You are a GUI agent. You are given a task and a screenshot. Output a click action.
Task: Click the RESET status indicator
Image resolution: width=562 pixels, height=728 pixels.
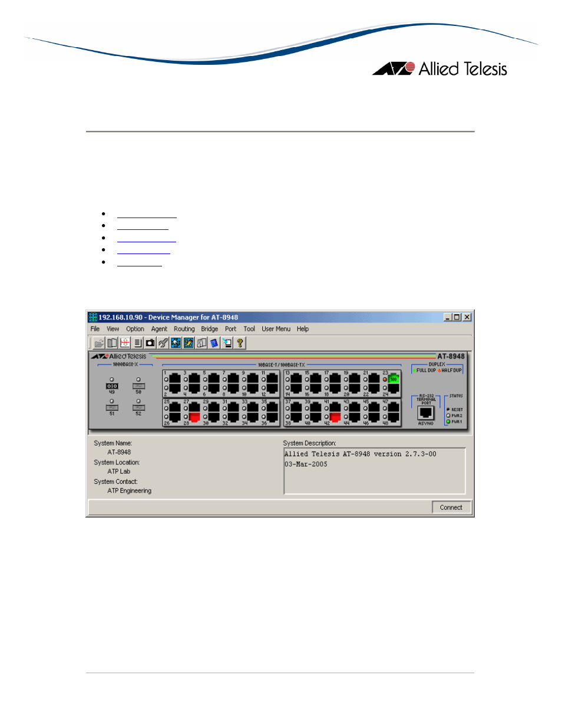click(448, 409)
